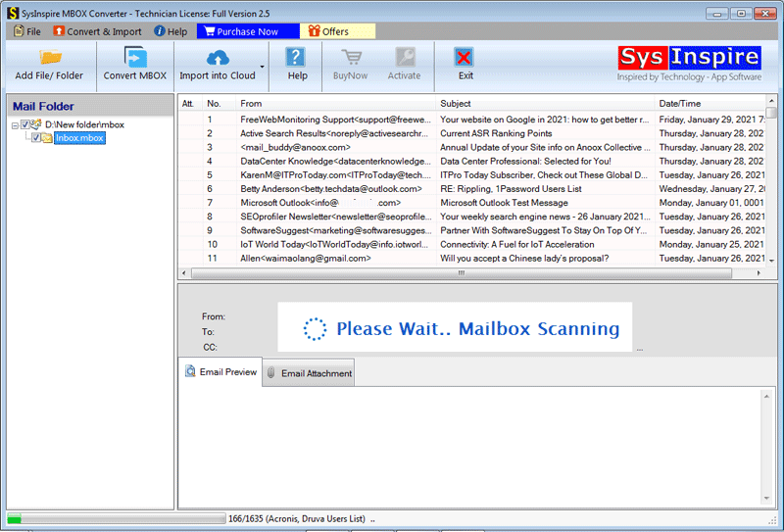Select email 'Partner With SoftwareSuggest' row
The image size is (784, 532).
point(471,230)
